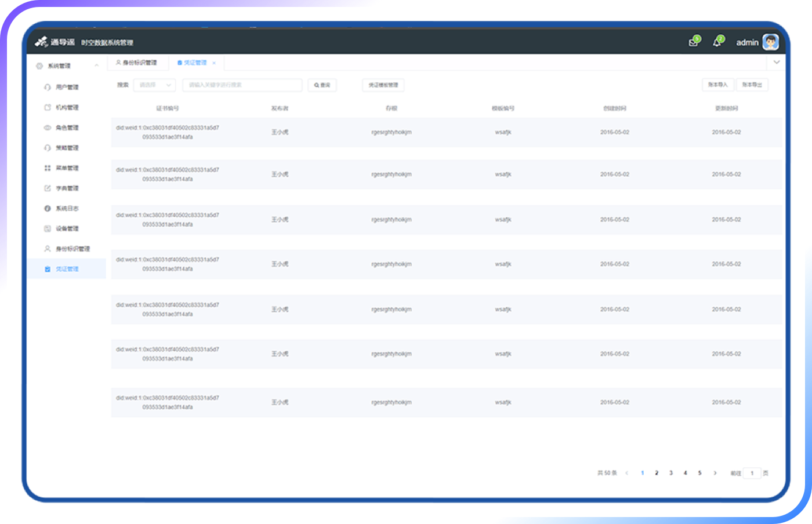Screen dimensions: 812x524
Task: Switch to the 身份标识管理 tab
Action: [x=137, y=63]
